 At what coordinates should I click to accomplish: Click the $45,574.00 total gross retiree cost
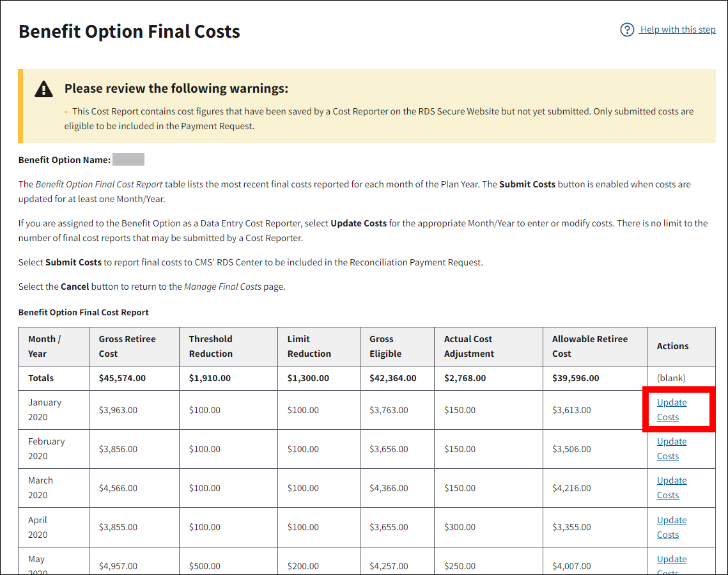[122, 378]
